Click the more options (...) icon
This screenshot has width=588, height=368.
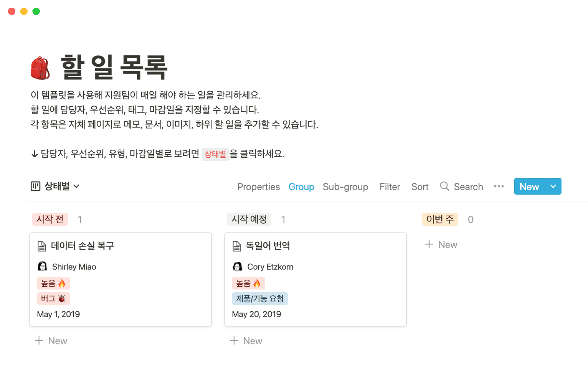pos(499,186)
